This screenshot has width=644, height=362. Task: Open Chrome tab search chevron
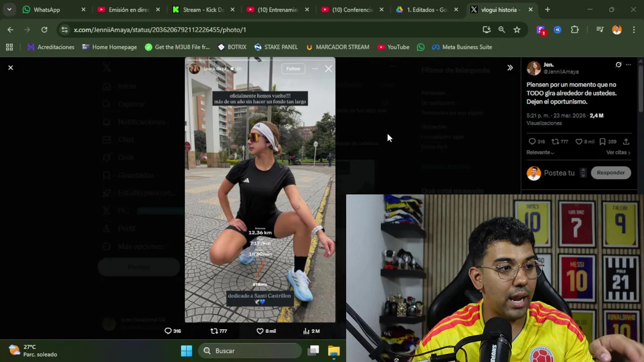pyautogui.click(x=9, y=10)
